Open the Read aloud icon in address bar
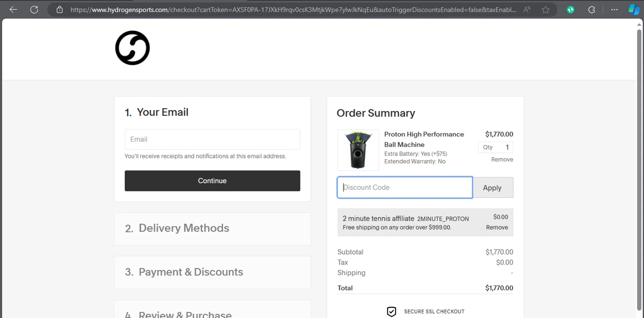Screen dimensions: 644x318 (527, 9)
